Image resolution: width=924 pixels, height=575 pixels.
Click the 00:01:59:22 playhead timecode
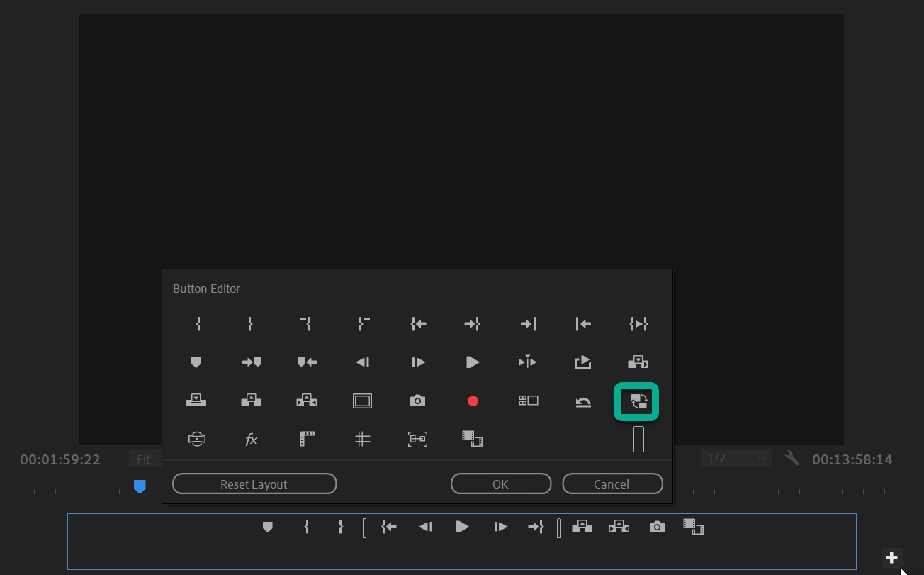60,459
